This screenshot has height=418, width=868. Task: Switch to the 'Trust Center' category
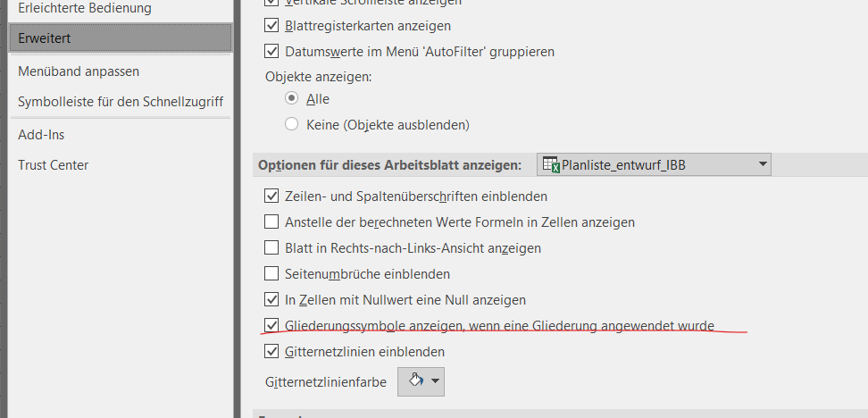click(54, 165)
